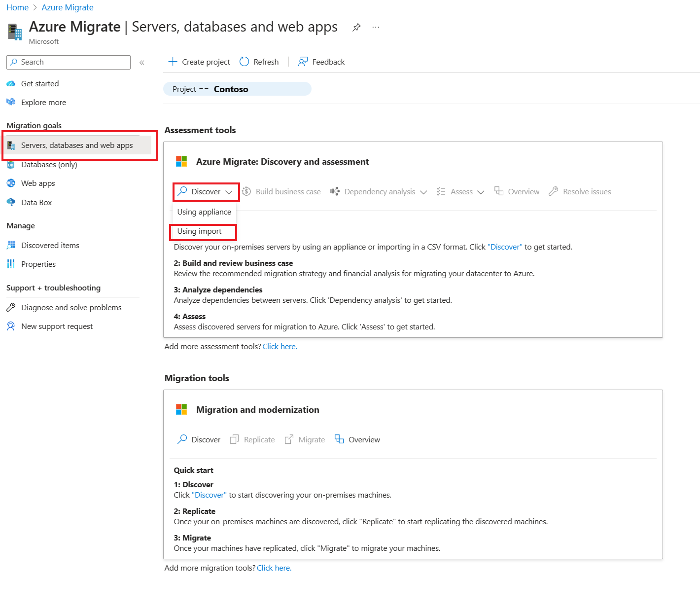
Task: Open the Web apps migration goal
Action: [38, 183]
